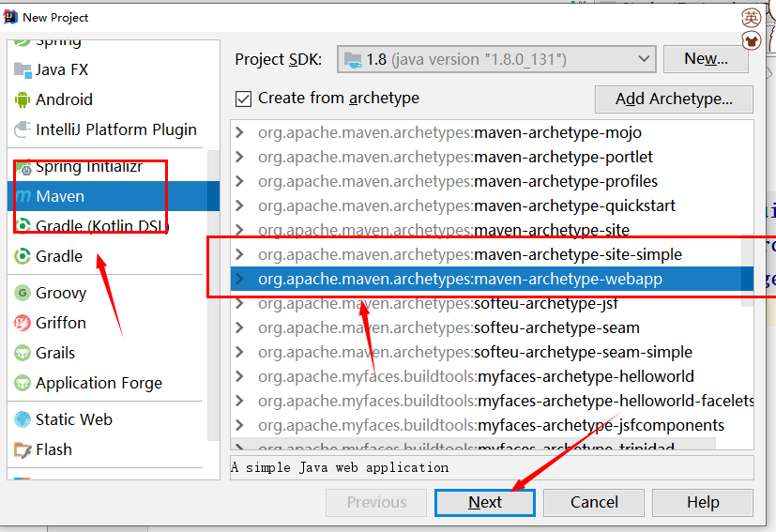Select IntelliJ Platform Plugin project type
The width and height of the screenshot is (776, 532).
[116, 129]
